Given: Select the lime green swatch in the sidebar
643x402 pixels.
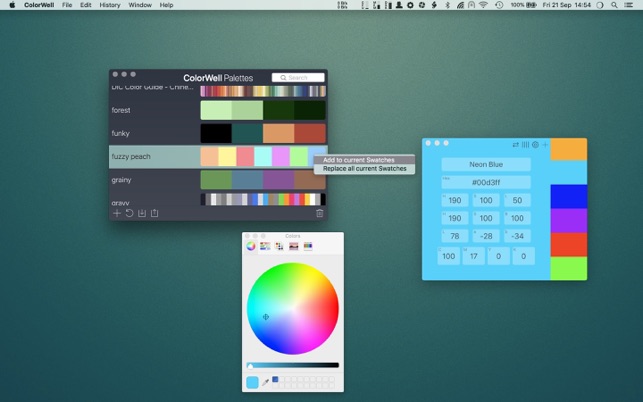Looking at the screenshot, I should coord(568,268).
